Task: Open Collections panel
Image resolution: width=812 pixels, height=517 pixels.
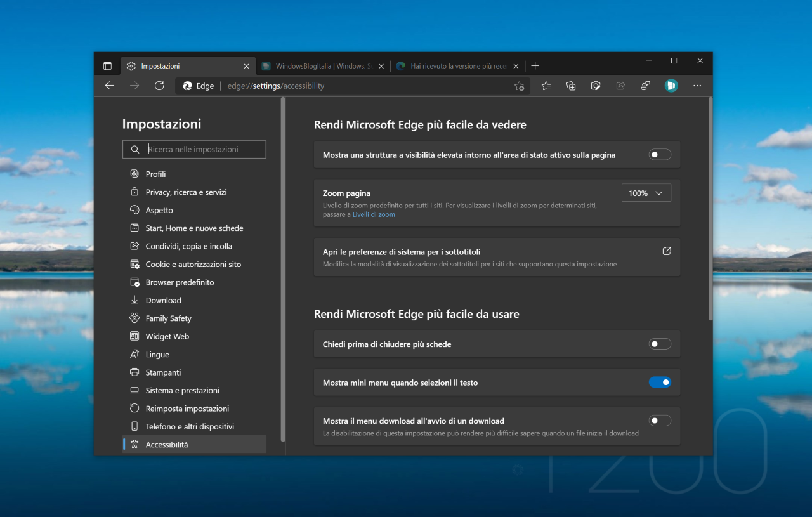Action: tap(571, 86)
